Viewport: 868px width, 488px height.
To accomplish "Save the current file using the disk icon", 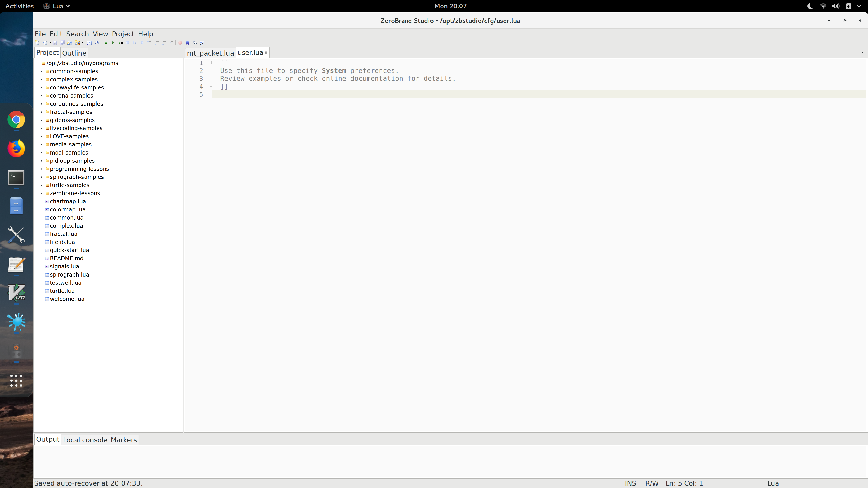I will tap(55, 43).
